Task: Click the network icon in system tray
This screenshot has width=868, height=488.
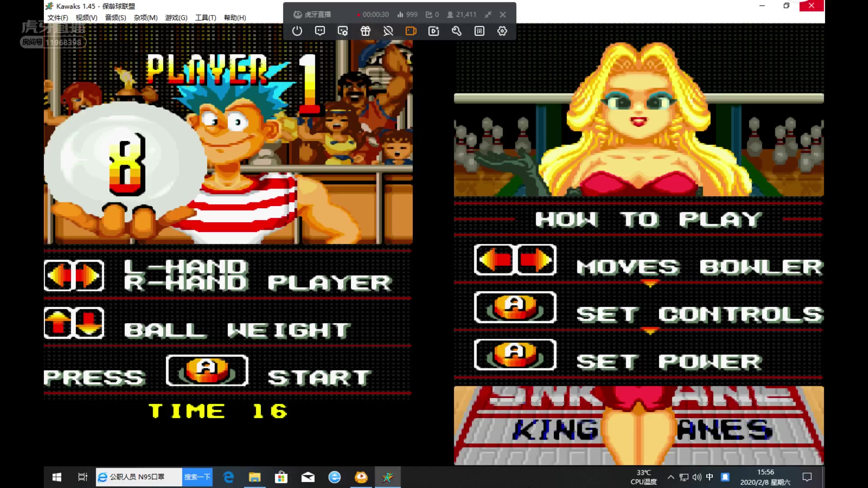Action: pyautogui.click(x=684, y=477)
